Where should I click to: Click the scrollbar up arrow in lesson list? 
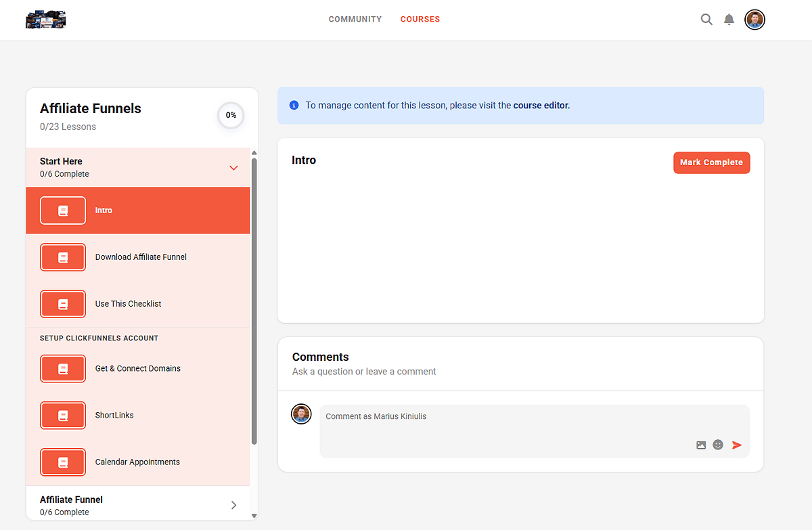click(254, 152)
